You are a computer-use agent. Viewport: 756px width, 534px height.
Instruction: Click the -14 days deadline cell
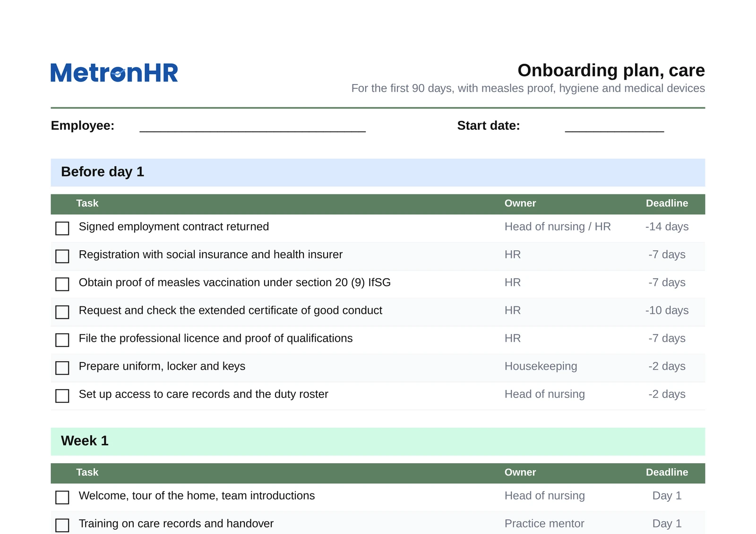tap(667, 227)
